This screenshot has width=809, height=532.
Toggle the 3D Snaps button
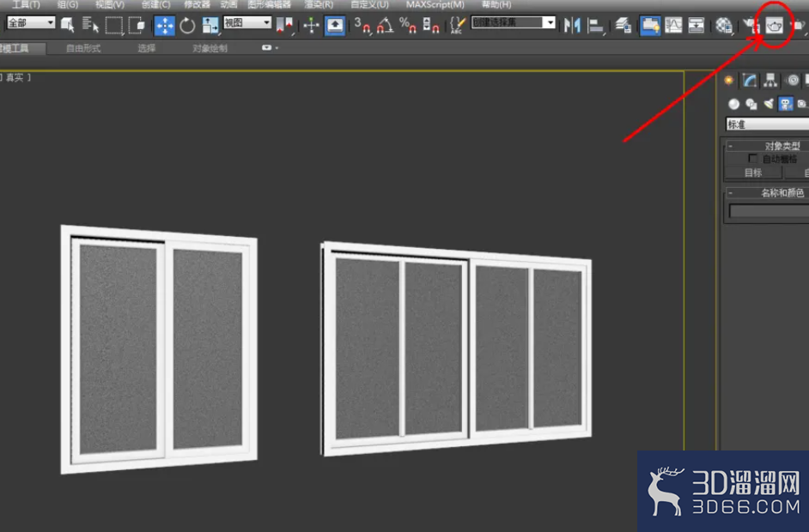pyautogui.click(x=362, y=25)
